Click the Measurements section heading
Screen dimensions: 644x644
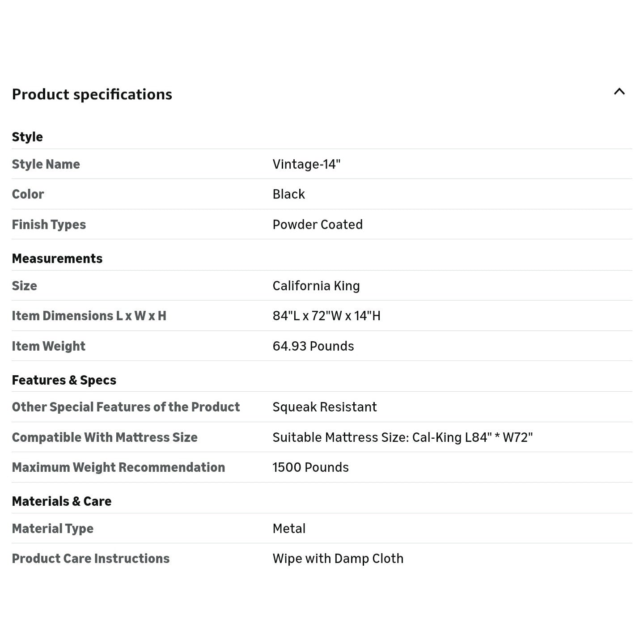[57, 258]
